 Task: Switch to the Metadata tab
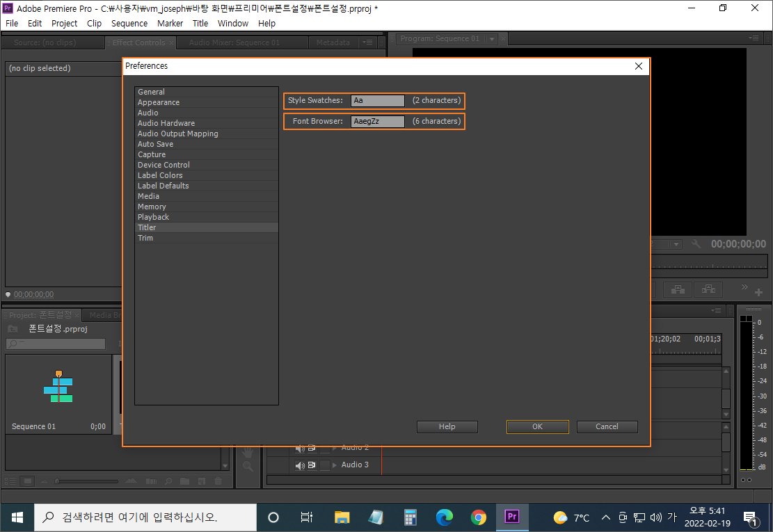pos(333,42)
